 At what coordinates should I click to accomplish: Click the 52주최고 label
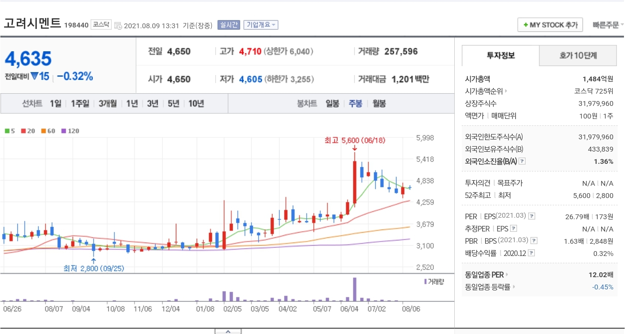(x=478, y=195)
